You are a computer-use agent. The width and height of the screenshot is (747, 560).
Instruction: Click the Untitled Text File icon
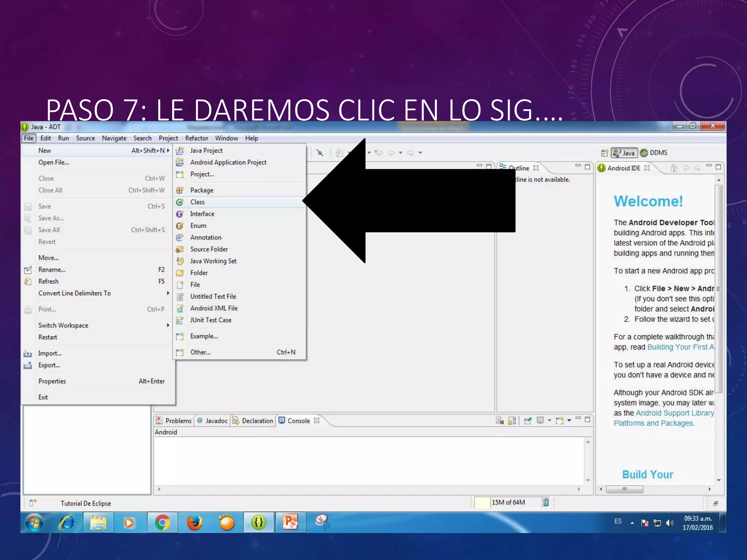pos(180,296)
